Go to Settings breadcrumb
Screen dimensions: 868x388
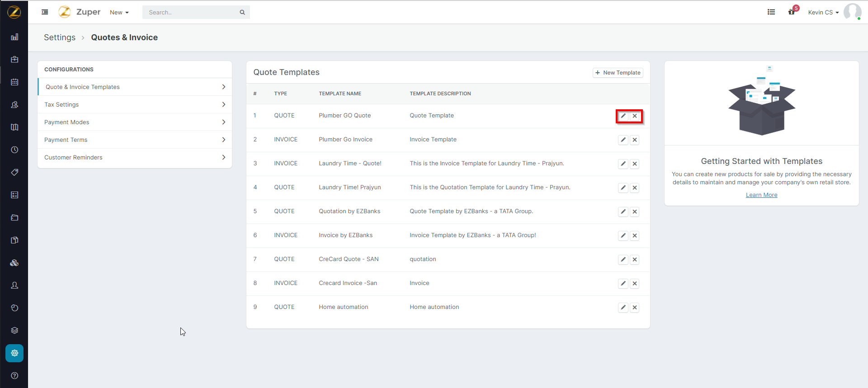(60, 37)
